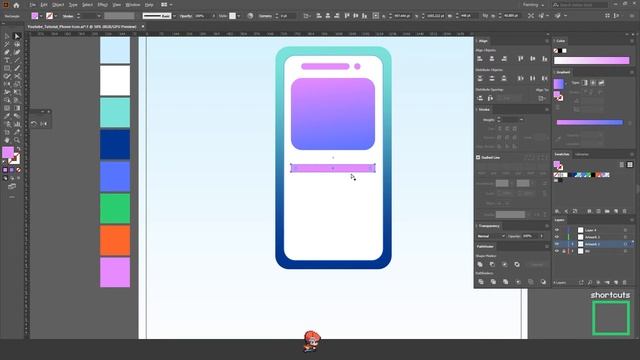This screenshot has width=640, height=360.
Task: Select the Zoom tool
Action: (x=17, y=140)
